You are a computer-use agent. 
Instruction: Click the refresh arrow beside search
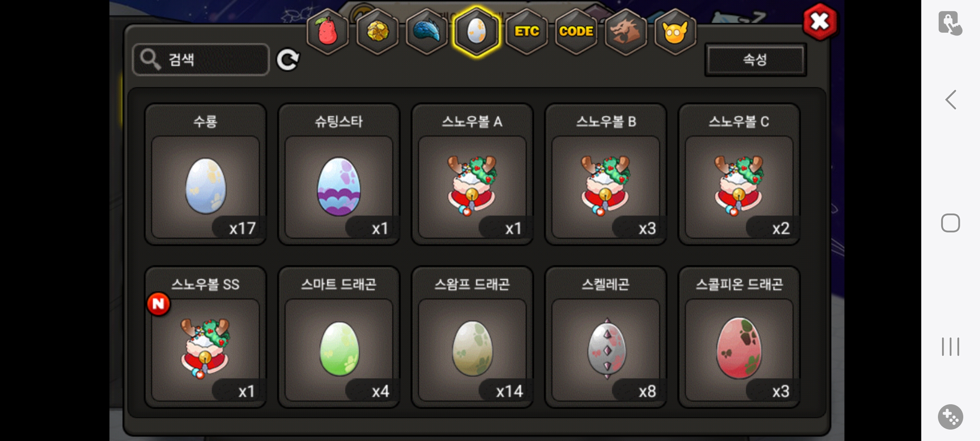[288, 60]
